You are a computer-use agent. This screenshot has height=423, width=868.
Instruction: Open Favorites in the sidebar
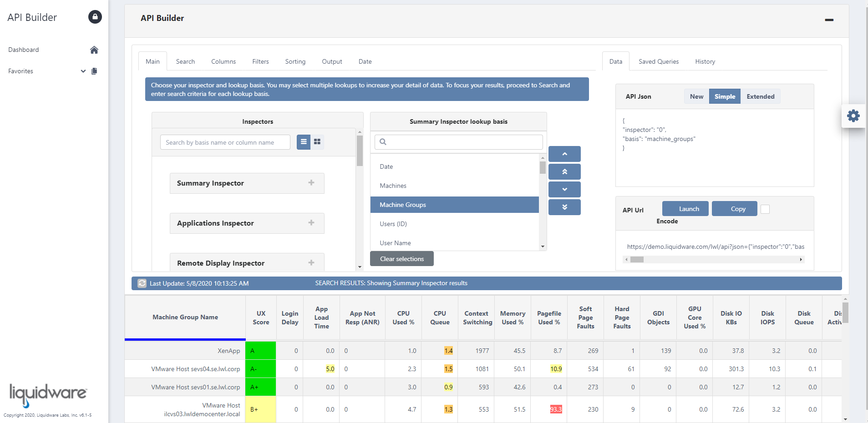(20, 71)
